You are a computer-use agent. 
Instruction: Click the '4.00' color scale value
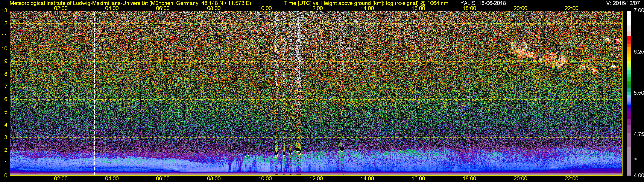[638, 176]
